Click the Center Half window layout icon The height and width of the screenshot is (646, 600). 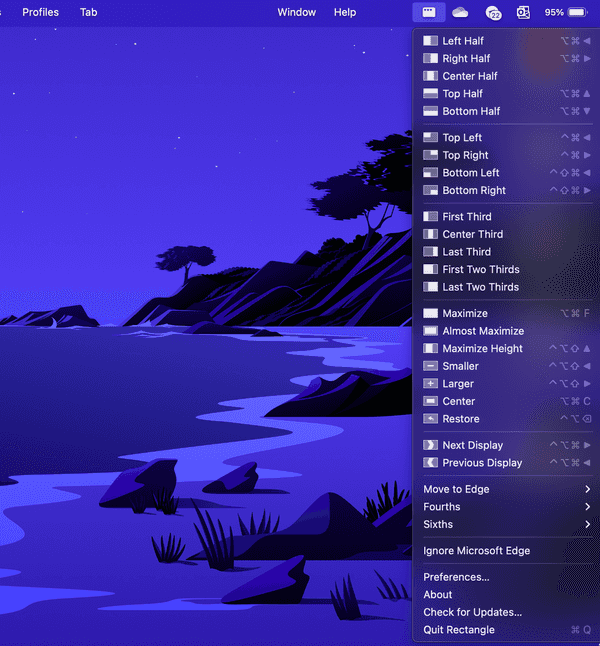click(x=431, y=76)
